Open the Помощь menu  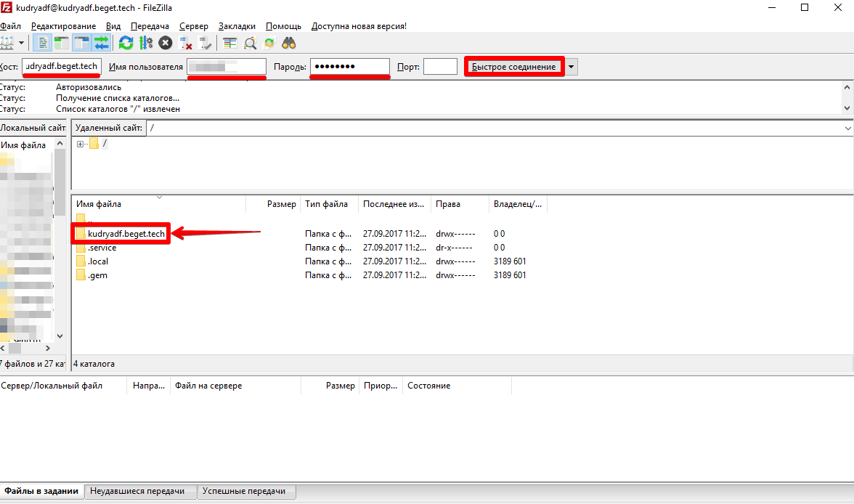[283, 26]
